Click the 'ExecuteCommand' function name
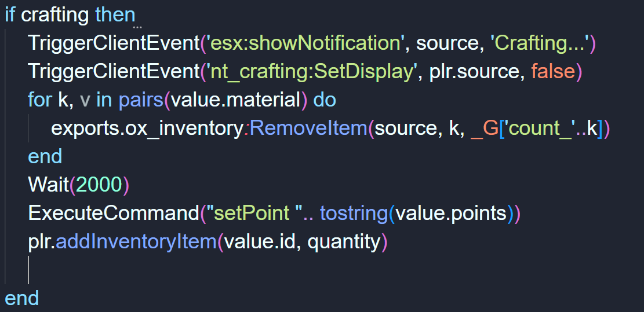 (x=114, y=213)
